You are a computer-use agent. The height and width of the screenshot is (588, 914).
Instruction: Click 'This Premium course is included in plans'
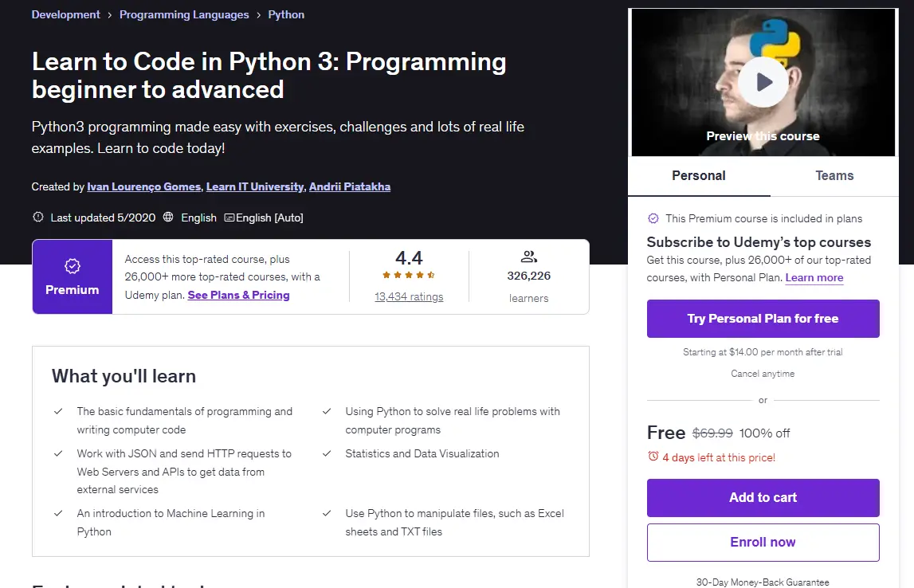[763, 218]
